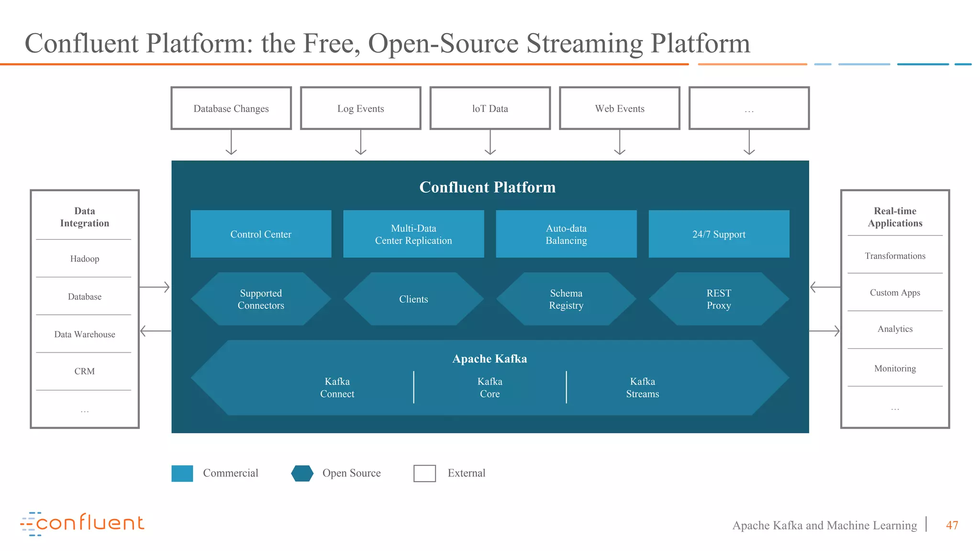Viewport: 980px width, 551px height.
Task: Click the Supported Connectors hexagon
Action: pos(261,299)
